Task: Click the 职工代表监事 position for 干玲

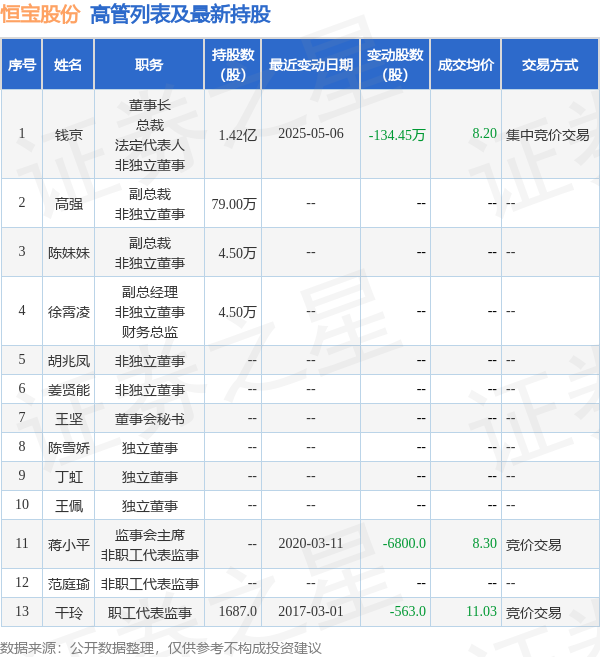Action: [x=150, y=613]
